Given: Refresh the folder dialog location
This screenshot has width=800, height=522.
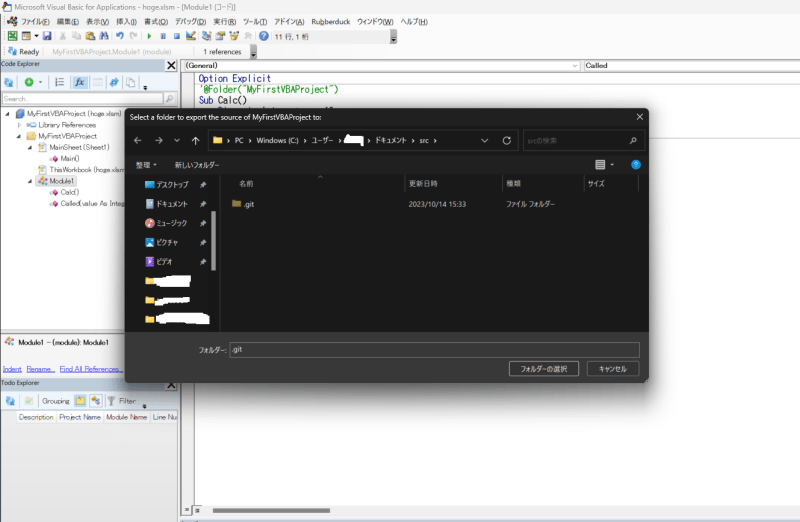Looking at the screenshot, I should [x=507, y=141].
